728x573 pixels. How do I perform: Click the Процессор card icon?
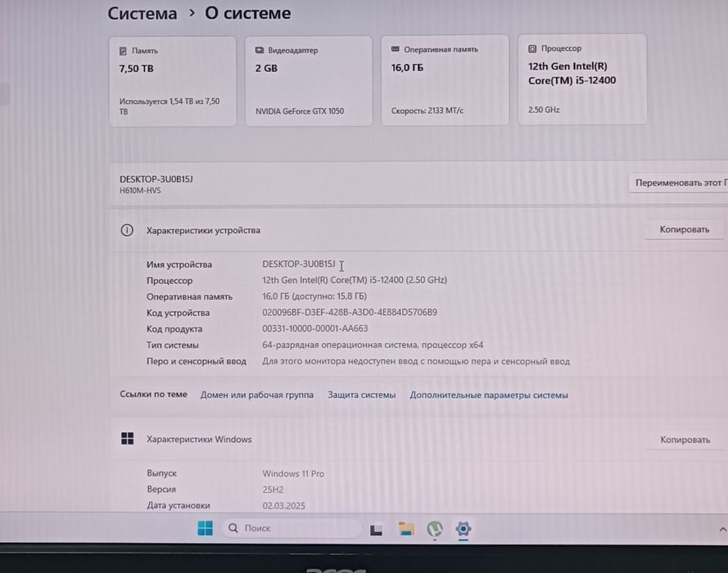[532, 48]
